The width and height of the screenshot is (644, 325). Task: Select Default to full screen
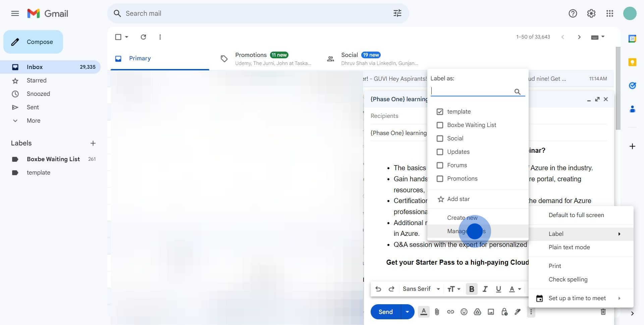tap(581, 215)
